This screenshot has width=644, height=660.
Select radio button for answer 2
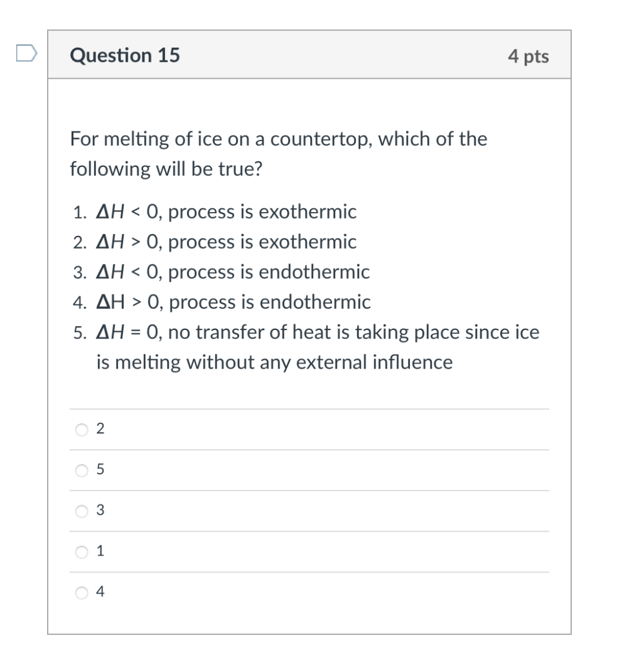pyautogui.click(x=81, y=429)
